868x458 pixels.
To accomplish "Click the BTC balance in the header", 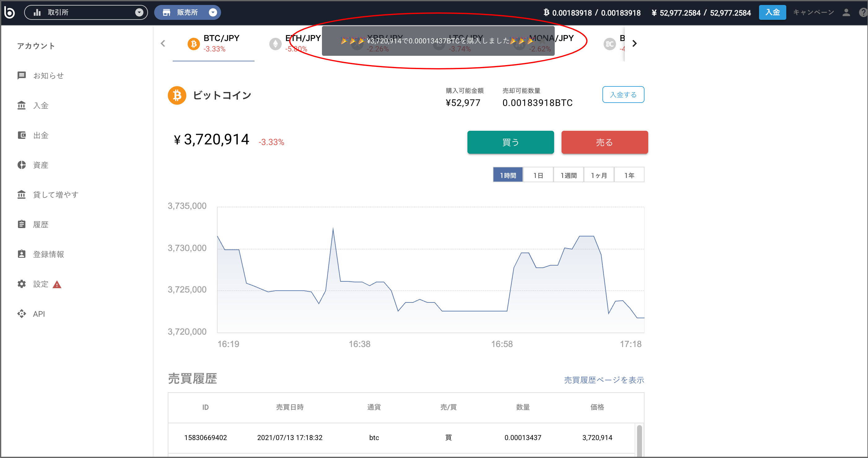I will point(592,13).
